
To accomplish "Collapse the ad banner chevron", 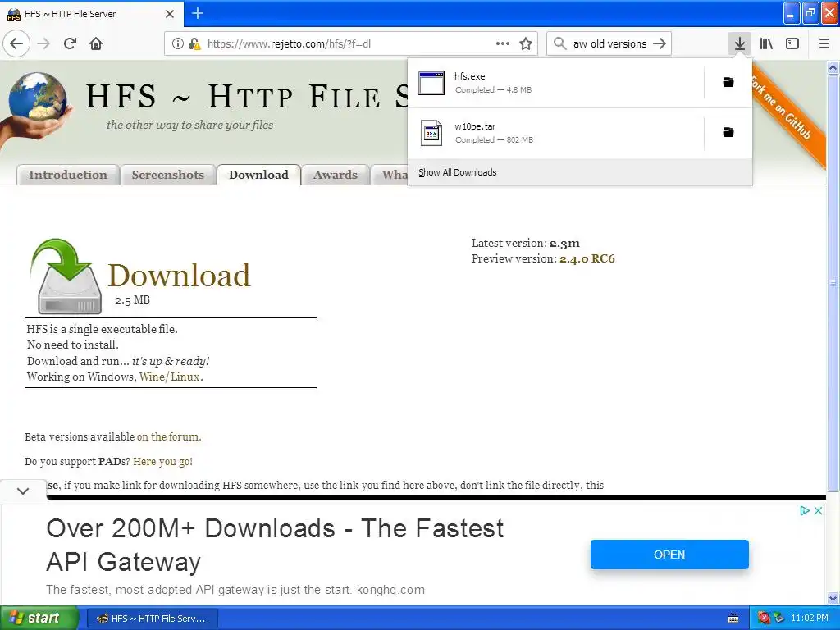I will point(23,491).
